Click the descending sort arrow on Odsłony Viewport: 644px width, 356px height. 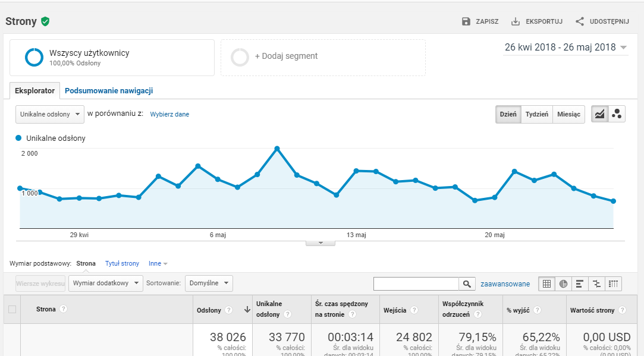[x=247, y=310]
